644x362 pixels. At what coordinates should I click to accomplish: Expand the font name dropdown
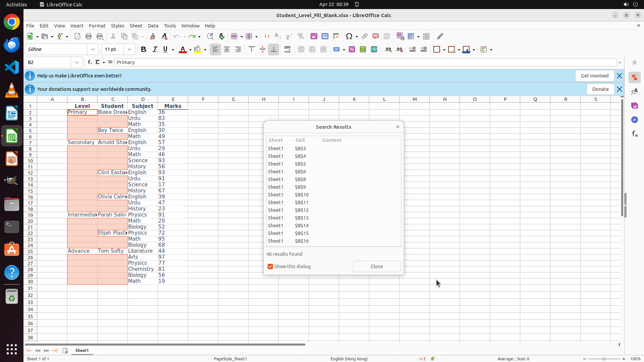click(93, 50)
